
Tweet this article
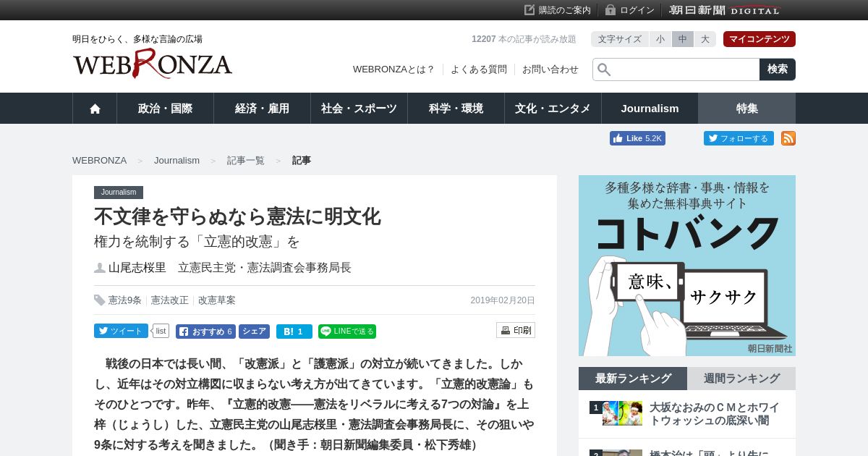click(x=121, y=331)
